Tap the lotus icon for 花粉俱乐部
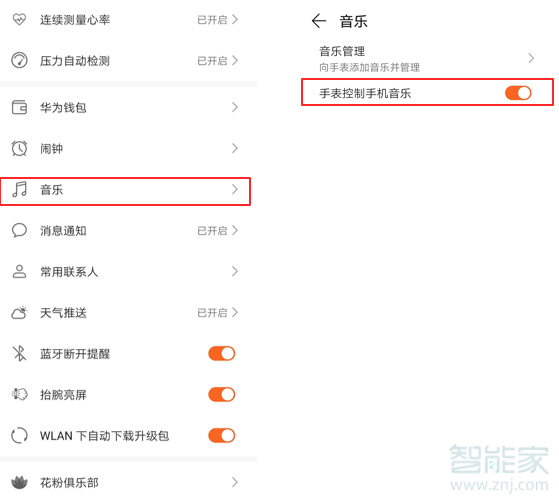 [x=19, y=482]
